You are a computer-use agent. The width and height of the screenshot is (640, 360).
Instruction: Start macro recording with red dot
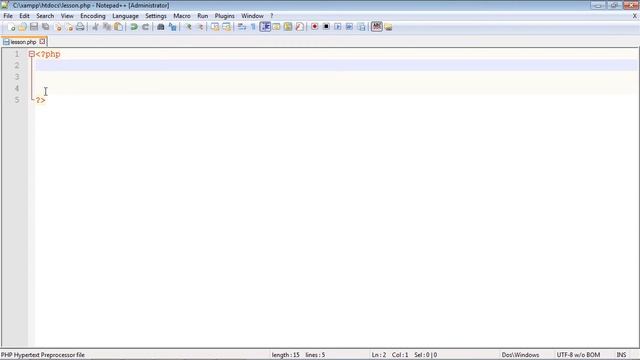click(x=314, y=27)
